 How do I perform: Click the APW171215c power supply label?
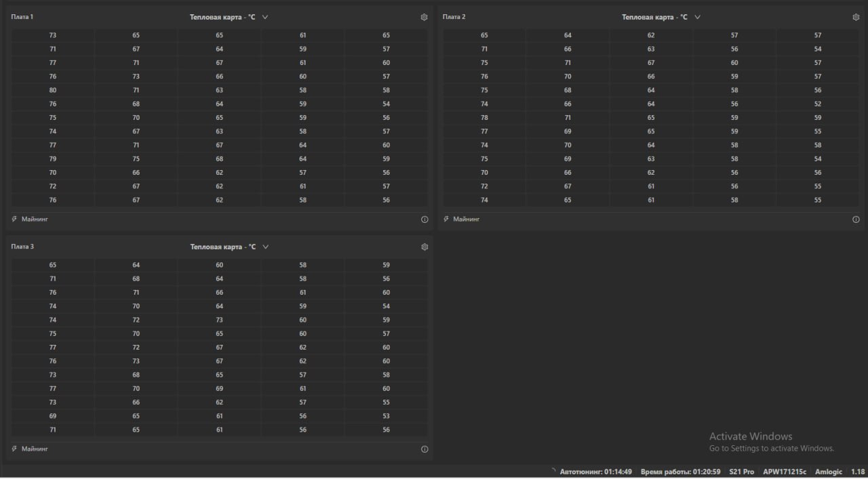pos(785,472)
